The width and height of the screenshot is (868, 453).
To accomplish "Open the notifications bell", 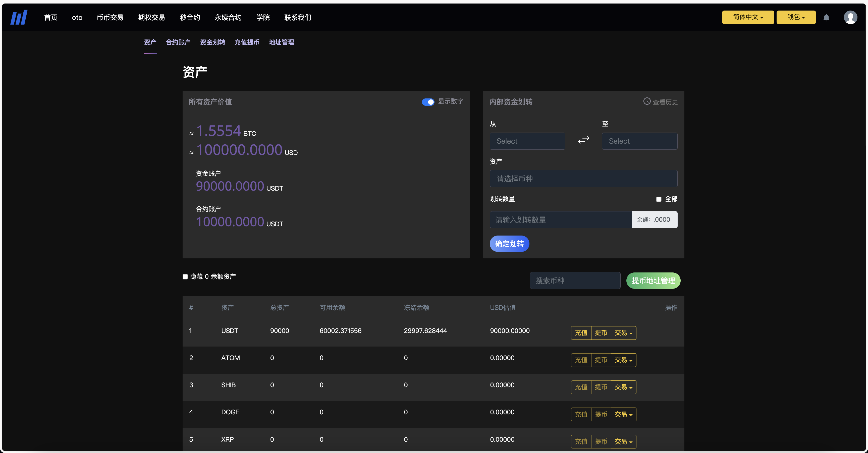I will tap(826, 18).
